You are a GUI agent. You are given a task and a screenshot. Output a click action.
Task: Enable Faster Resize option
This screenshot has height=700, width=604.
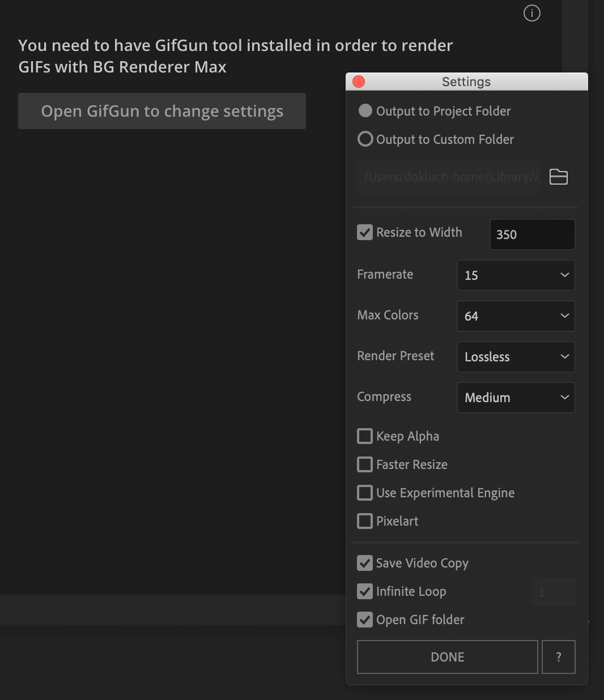coord(365,464)
